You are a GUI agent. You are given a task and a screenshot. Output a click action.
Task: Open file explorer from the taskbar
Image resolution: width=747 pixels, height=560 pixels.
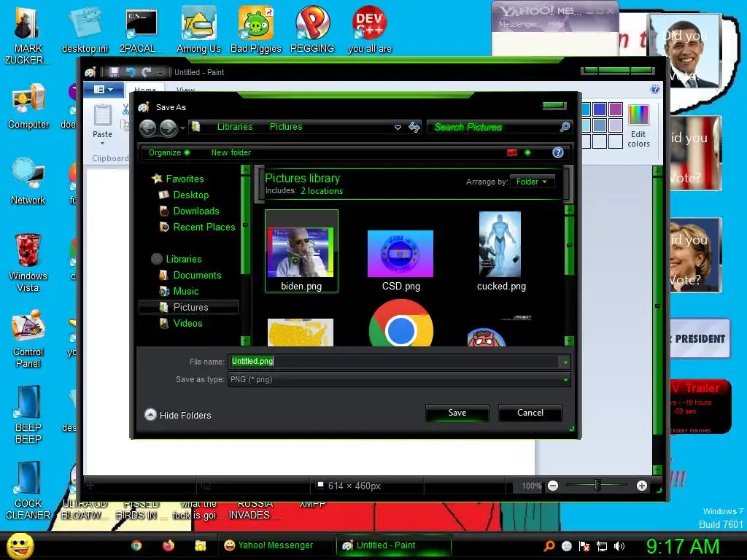pos(200,545)
